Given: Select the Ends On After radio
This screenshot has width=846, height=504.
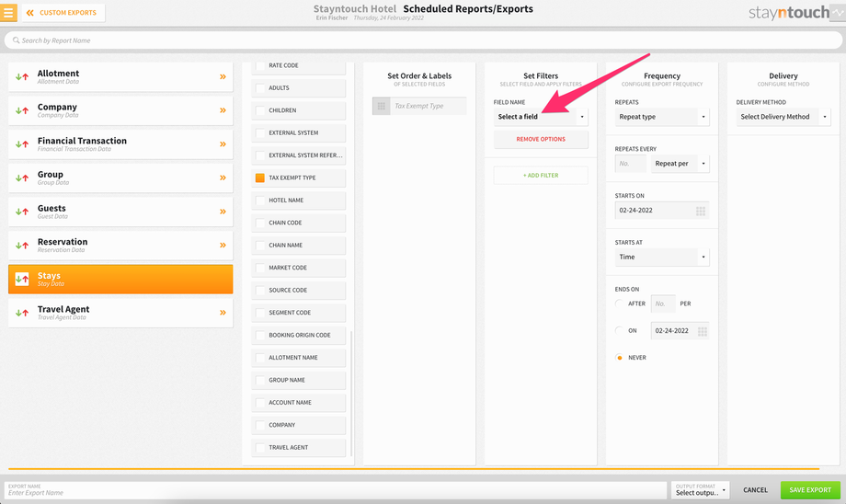Looking at the screenshot, I should point(620,304).
